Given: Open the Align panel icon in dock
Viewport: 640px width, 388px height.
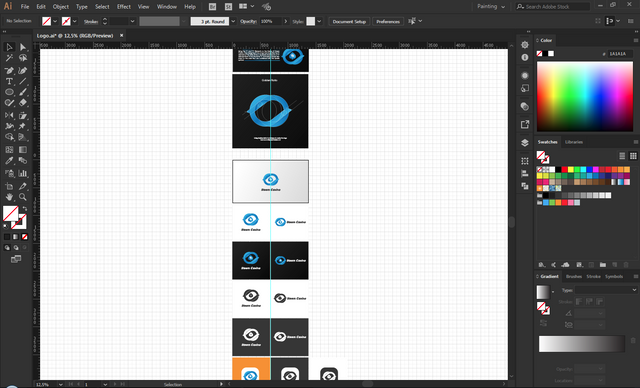Looking at the screenshot, I should (525, 173).
